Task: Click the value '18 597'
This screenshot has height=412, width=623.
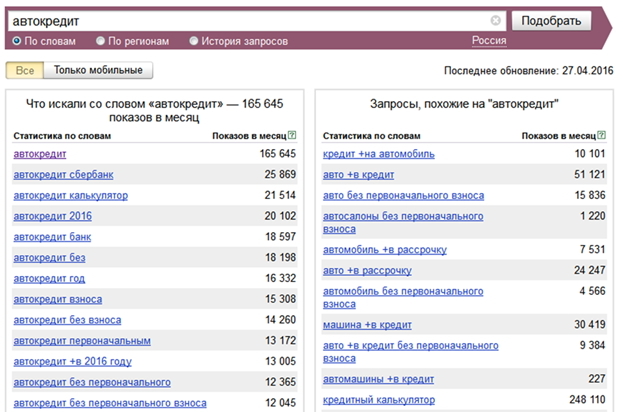Action: [281, 237]
